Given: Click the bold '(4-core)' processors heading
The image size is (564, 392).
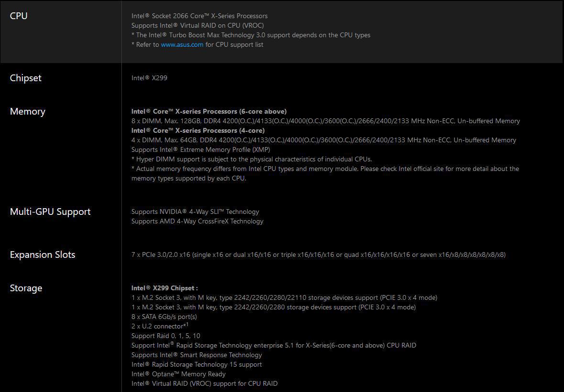Looking at the screenshot, I should click(198, 130).
